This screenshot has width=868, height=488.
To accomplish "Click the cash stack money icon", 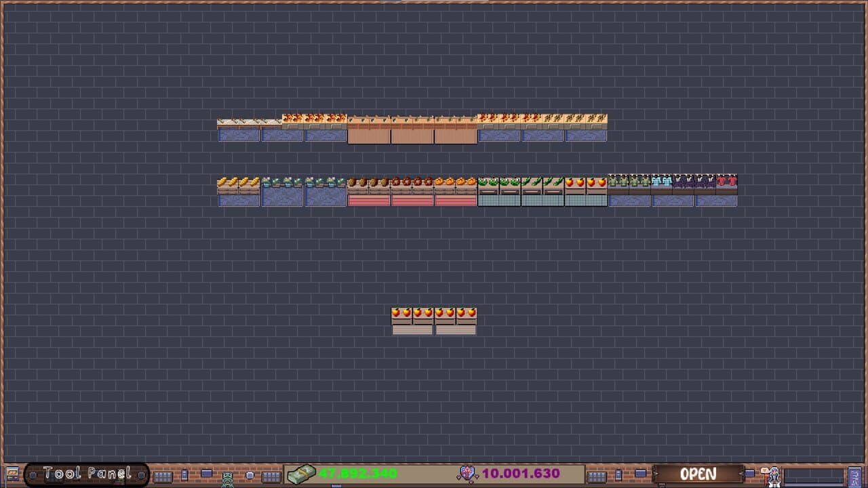I will point(301,474).
